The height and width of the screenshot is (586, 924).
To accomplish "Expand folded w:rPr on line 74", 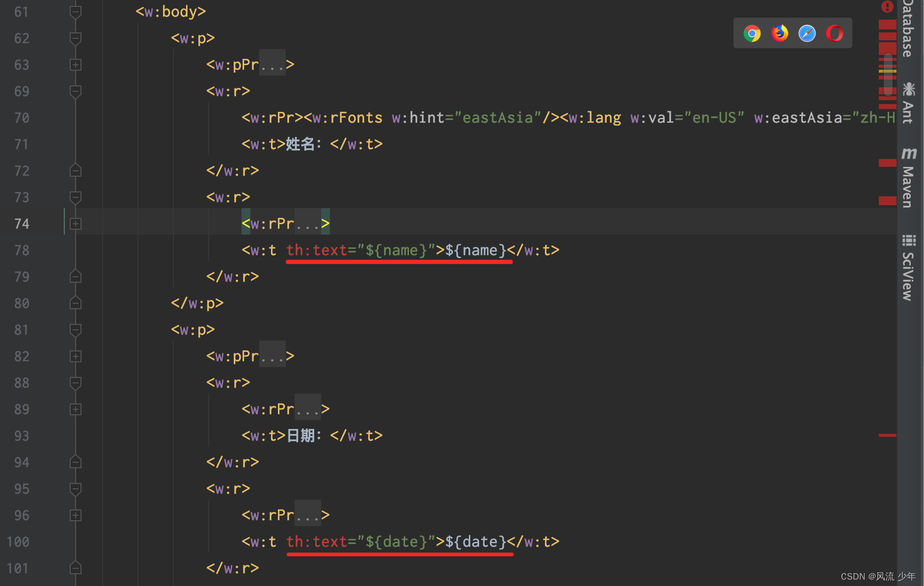I will click(76, 224).
